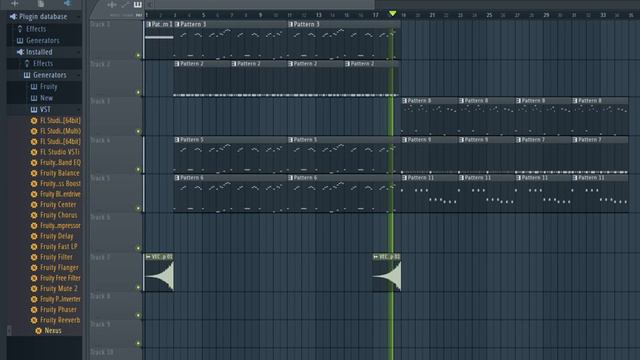Toggle mute on Track 9

tap(138, 343)
